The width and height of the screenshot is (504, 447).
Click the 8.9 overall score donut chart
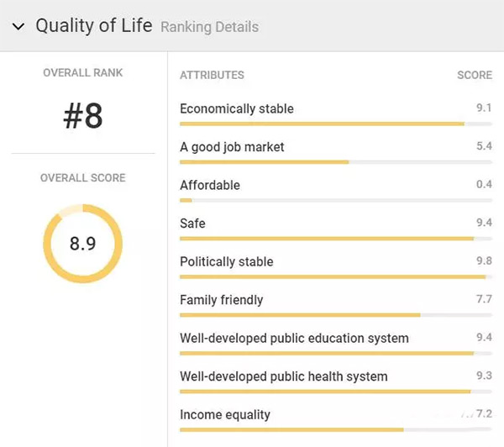pyautogui.click(x=83, y=244)
